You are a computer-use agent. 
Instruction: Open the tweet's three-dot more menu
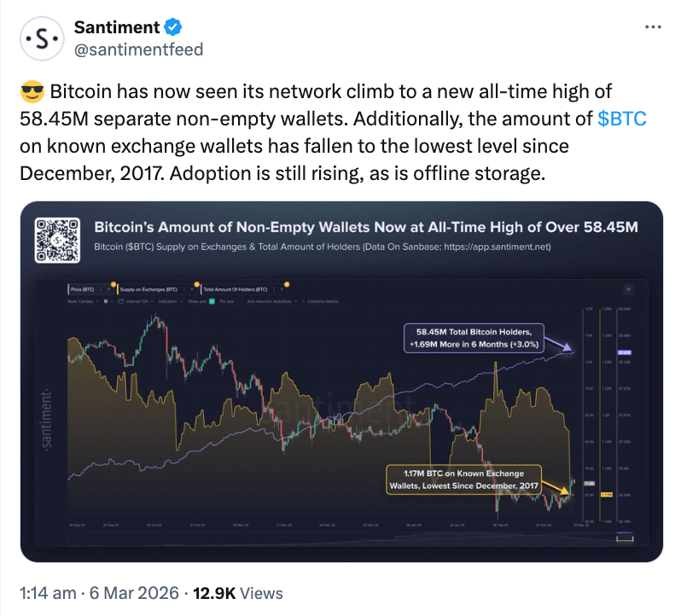652,27
